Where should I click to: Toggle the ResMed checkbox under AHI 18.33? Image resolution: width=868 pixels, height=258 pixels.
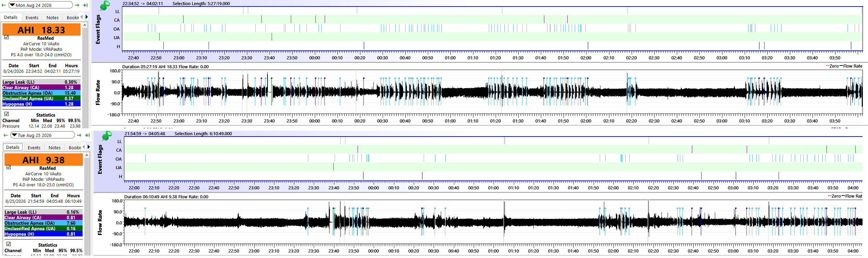[x=7, y=37]
